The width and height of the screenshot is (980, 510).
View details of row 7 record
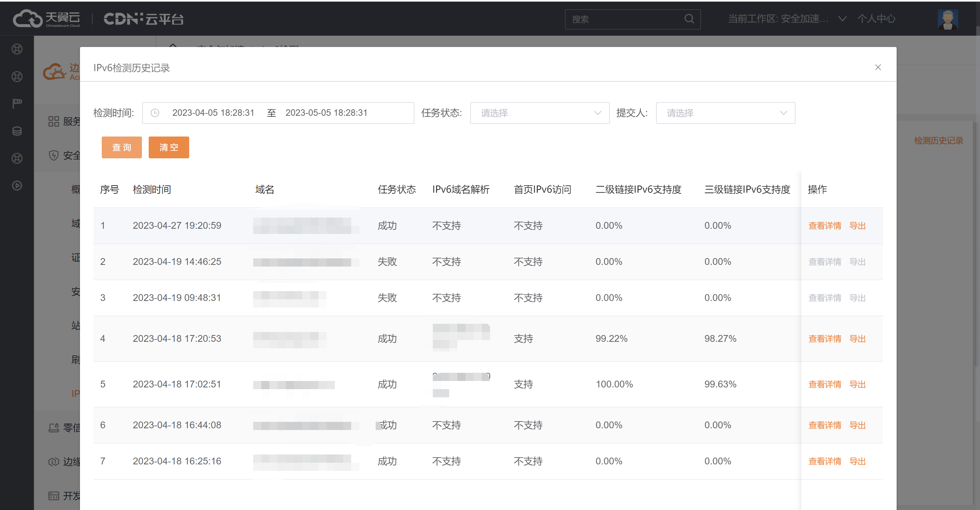point(824,461)
